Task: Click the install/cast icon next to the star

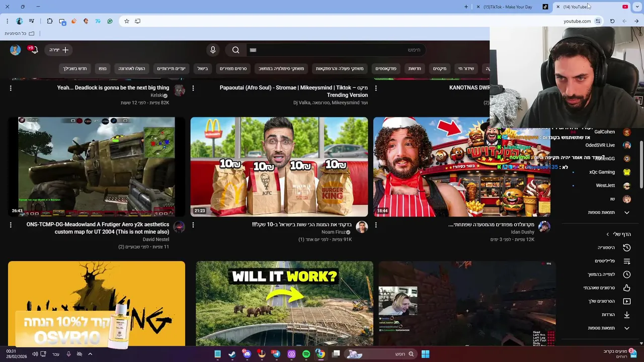Action: (138, 21)
